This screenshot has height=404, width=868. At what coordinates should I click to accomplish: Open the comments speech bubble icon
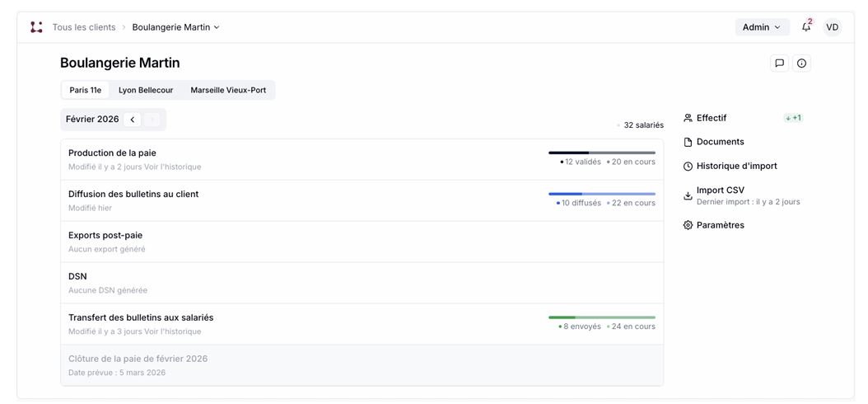779,63
